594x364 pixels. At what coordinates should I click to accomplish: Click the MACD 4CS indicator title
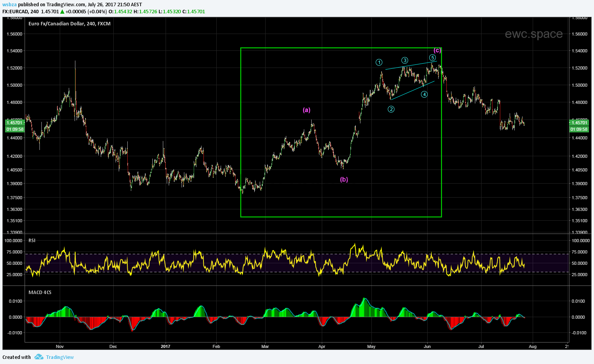(x=40, y=292)
